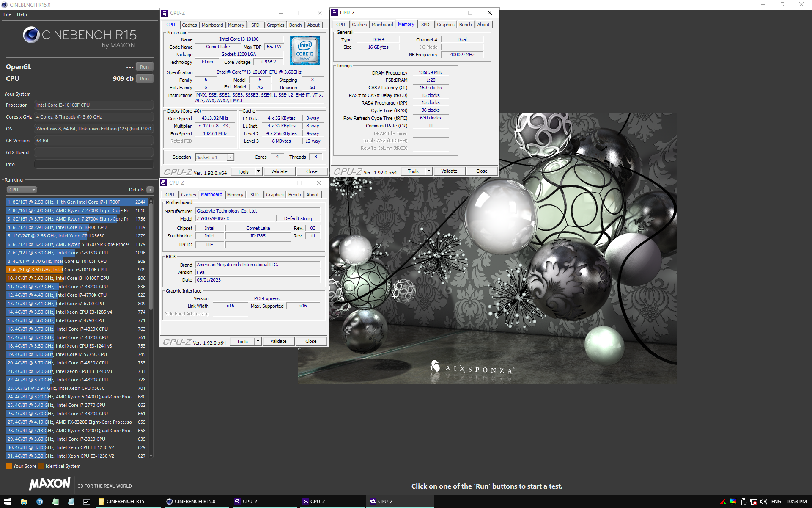Switch to the second CPU-Z taskbar item
The image size is (812, 508).
pyautogui.click(x=332, y=501)
